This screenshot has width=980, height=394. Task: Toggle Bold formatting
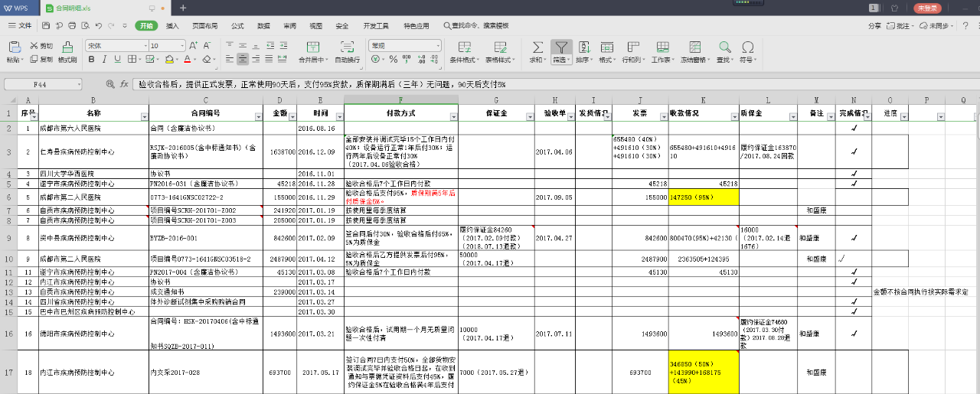pos(92,60)
